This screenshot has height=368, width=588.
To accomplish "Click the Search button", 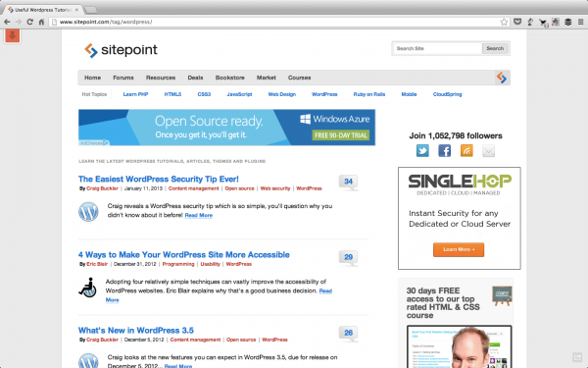I will [495, 48].
